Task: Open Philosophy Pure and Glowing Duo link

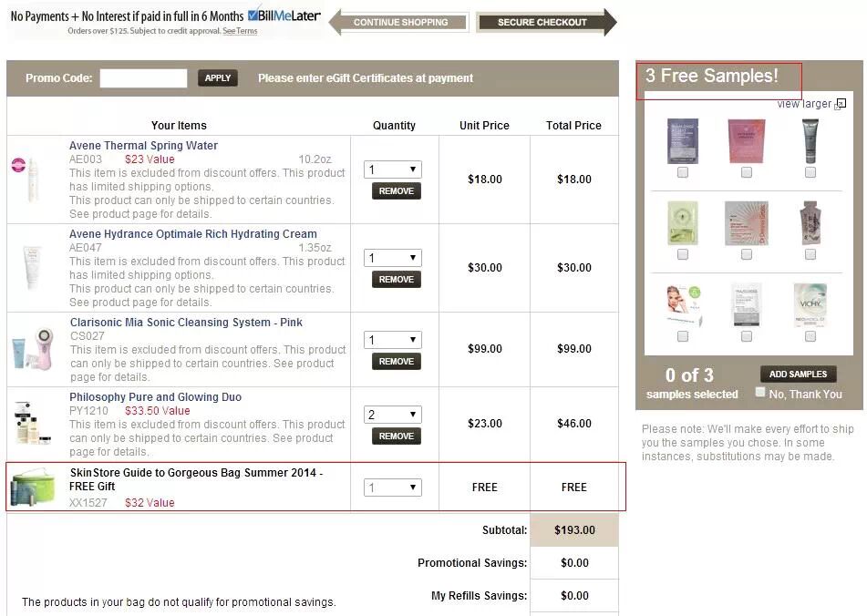Action: click(155, 396)
